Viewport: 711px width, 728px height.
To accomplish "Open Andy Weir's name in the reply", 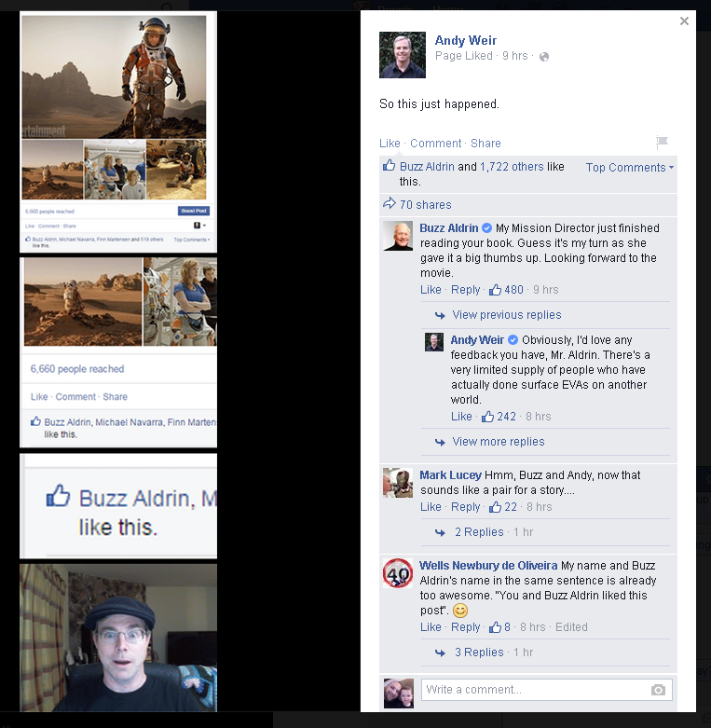I will point(477,340).
